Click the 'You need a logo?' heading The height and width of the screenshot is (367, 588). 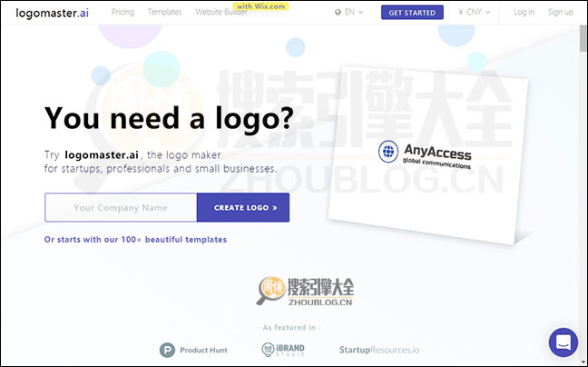[x=169, y=118]
